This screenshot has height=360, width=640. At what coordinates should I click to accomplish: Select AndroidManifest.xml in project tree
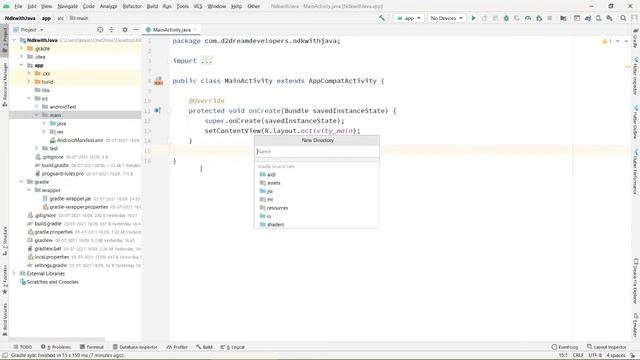click(80, 140)
